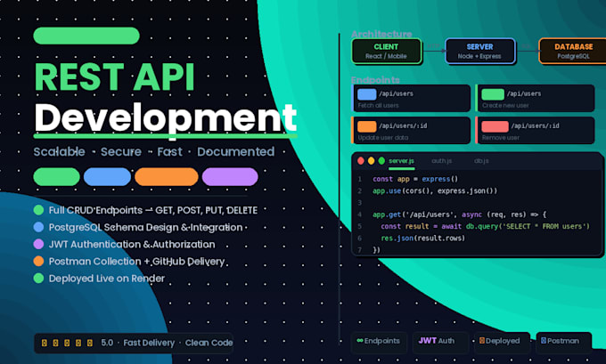Open the server.js tab
The image size is (606, 364).
[401, 161]
